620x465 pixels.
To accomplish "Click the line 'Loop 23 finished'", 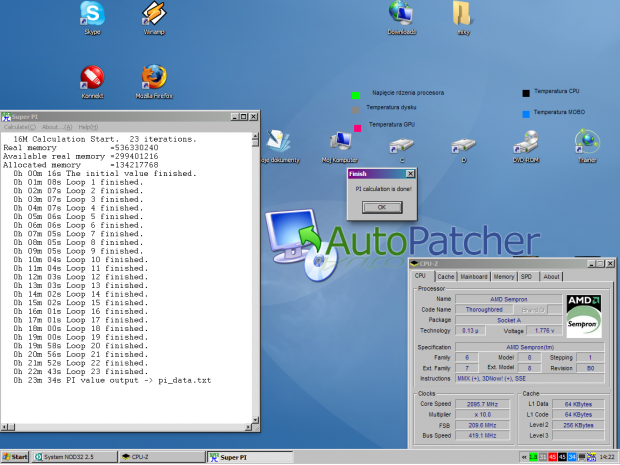I will coord(81,372).
